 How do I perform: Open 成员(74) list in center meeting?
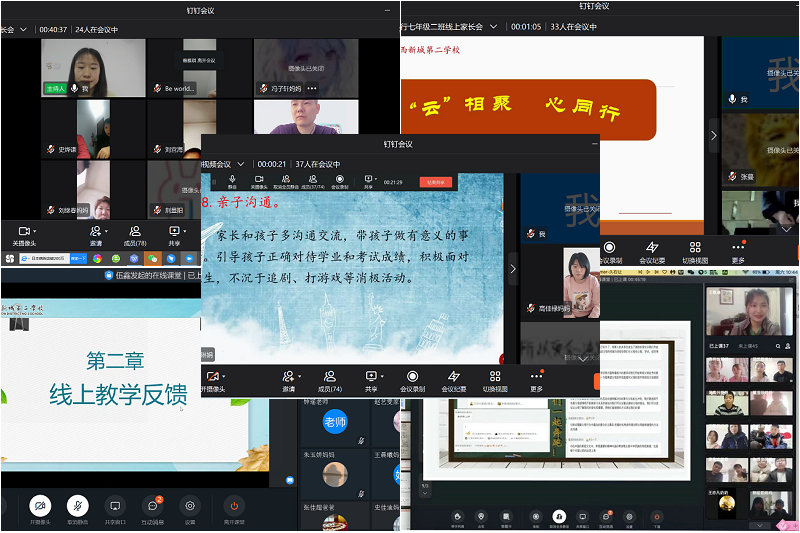(x=330, y=380)
